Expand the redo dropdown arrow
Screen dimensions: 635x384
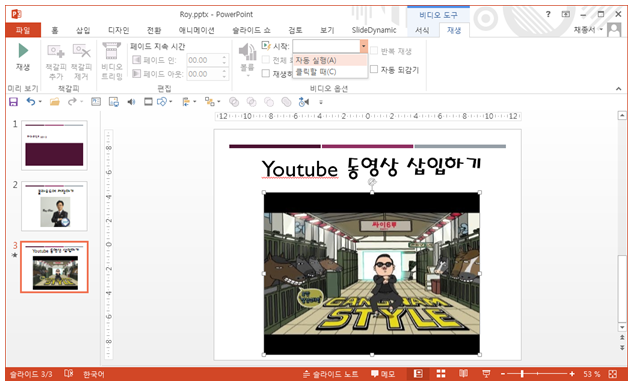[x=81, y=102]
